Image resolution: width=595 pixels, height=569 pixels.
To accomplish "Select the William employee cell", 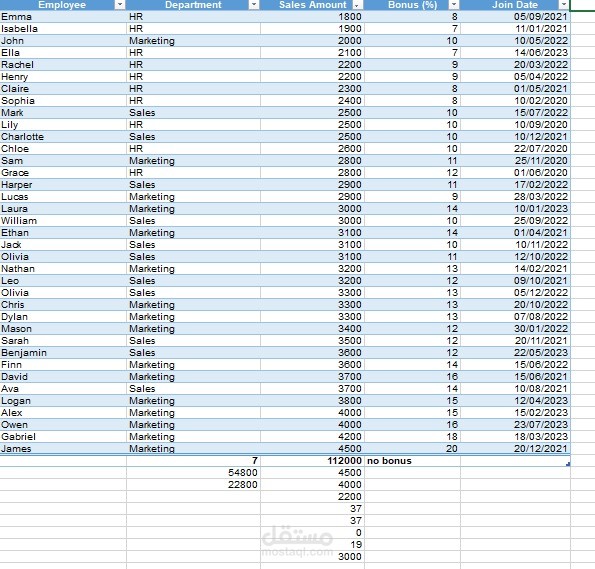I will [63, 221].
